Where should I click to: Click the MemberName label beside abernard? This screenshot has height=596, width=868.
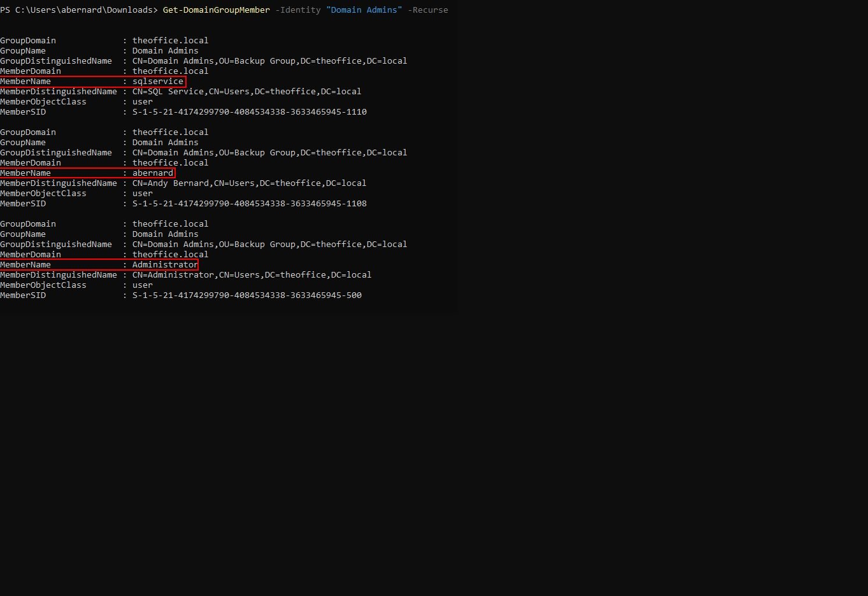[25, 173]
